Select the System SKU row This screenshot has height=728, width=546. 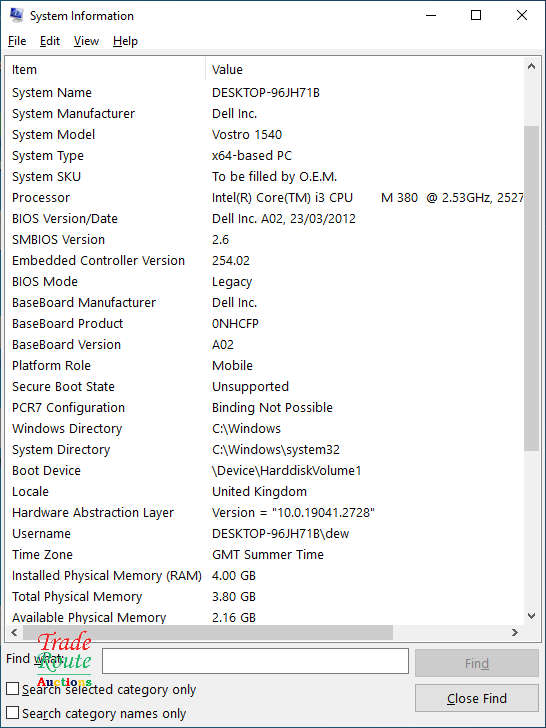(265, 176)
